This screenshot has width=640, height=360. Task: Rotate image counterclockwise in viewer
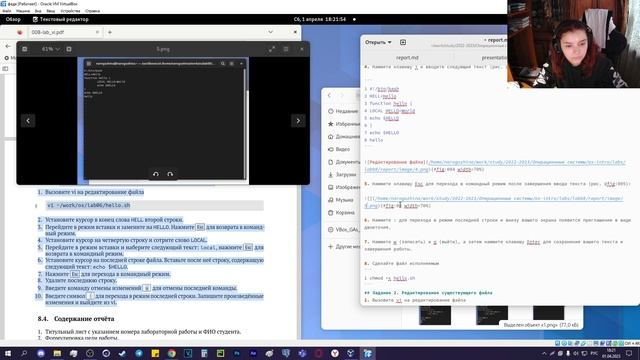[x=156, y=174]
